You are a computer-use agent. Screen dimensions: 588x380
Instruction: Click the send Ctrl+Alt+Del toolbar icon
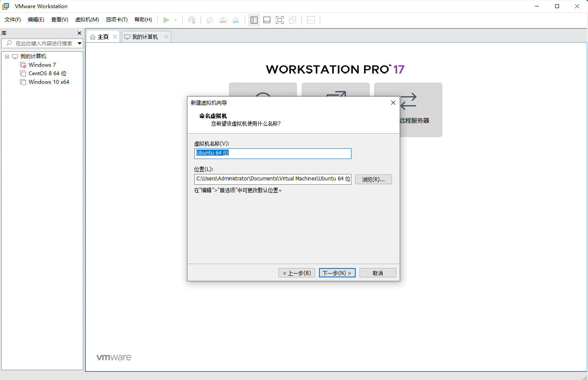click(x=192, y=20)
